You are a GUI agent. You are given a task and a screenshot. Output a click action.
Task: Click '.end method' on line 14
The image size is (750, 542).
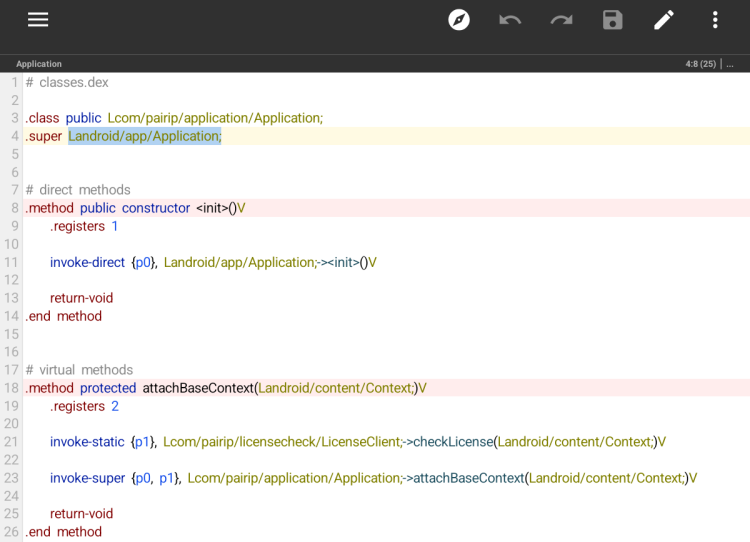(x=64, y=316)
